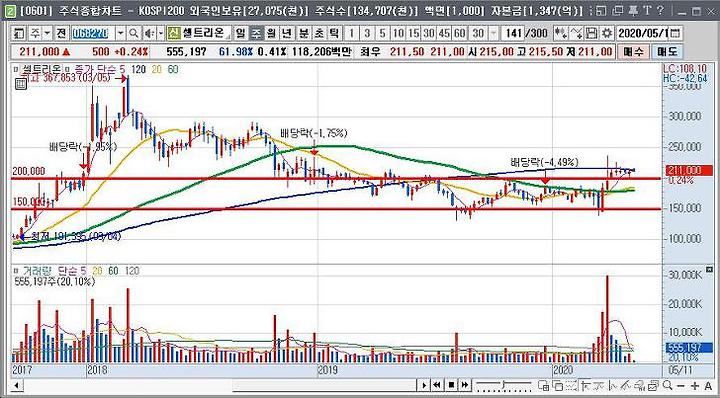
Task: Switch chart to yearly 년 period
Action: (x=287, y=33)
